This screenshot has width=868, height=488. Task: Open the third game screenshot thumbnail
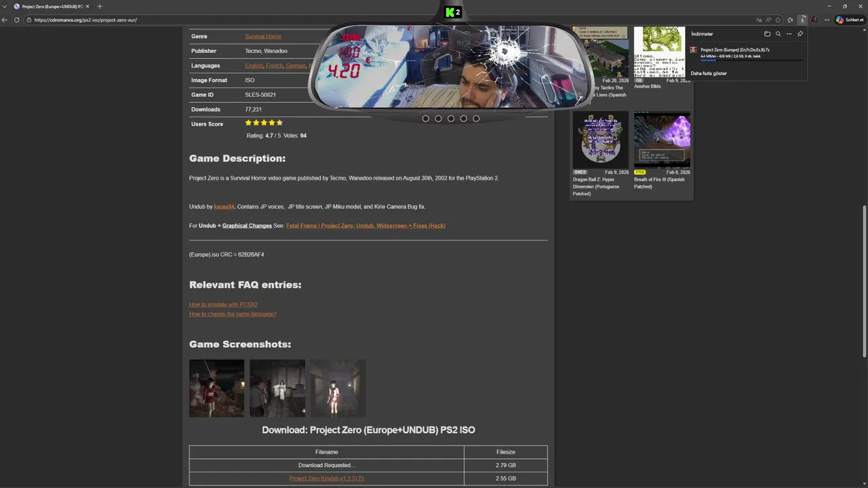(338, 388)
